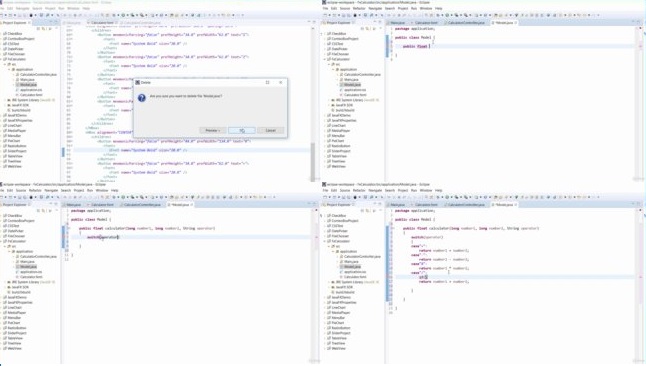Collapse All in Project Explorer, switch(operator) window
The width and height of the screenshot is (646, 366).
coord(38,211)
